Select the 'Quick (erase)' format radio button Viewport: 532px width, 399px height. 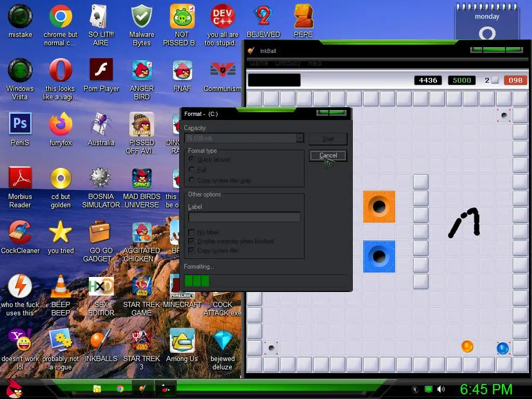[192, 159]
